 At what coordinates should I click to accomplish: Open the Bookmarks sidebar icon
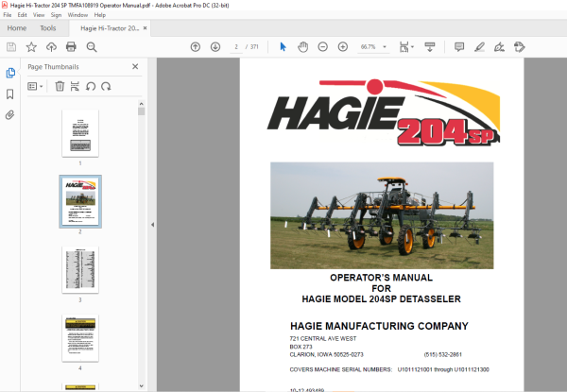point(10,94)
